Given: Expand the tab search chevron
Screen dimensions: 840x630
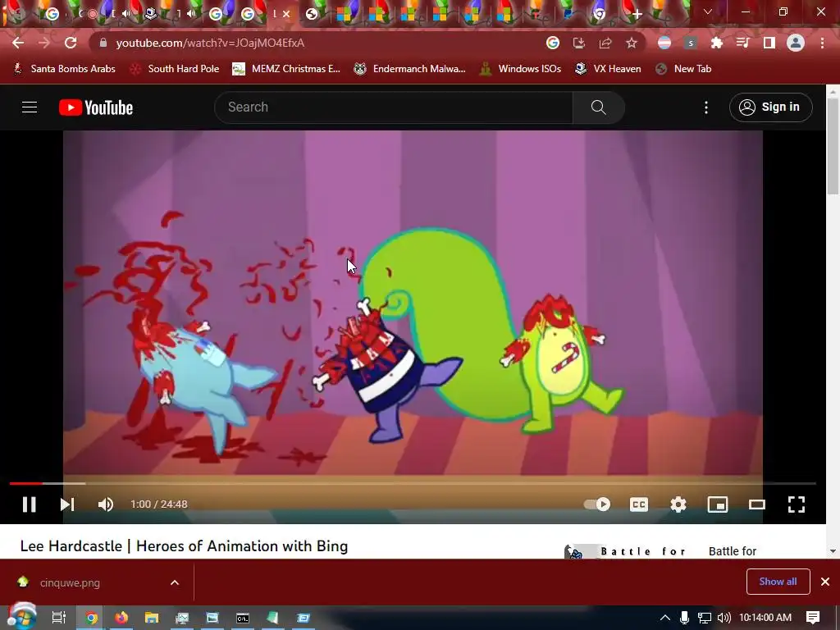Looking at the screenshot, I should 708,11.
